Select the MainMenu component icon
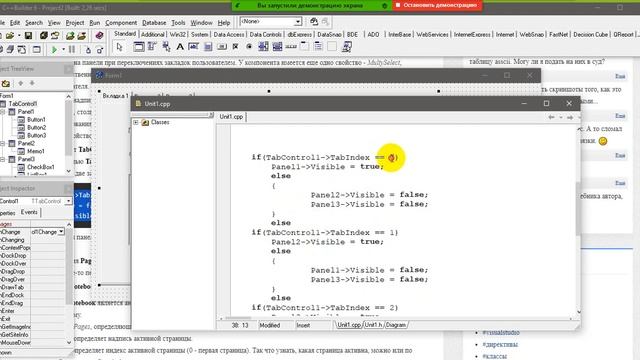This screenshot has width=640, height=360. coord(152,47)
